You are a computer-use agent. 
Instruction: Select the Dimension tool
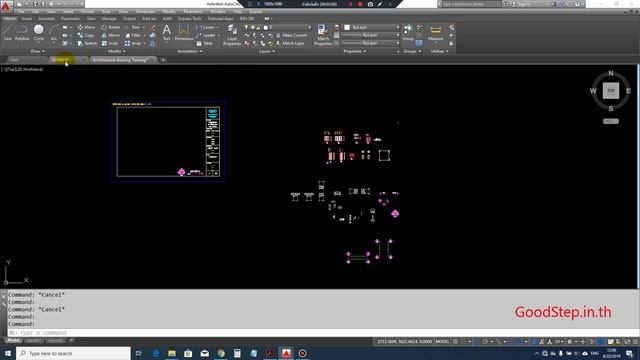coord(184,32)
